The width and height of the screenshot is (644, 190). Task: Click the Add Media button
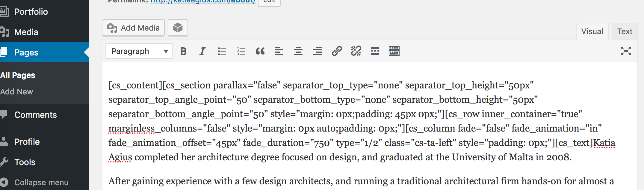(133, 28)
